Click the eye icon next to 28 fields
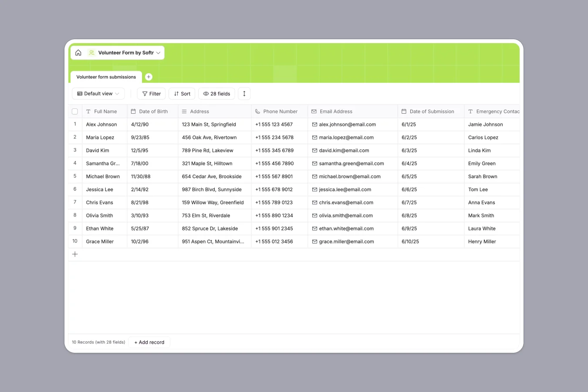This screenshot has width=588, height=392. tap(205, 94)
